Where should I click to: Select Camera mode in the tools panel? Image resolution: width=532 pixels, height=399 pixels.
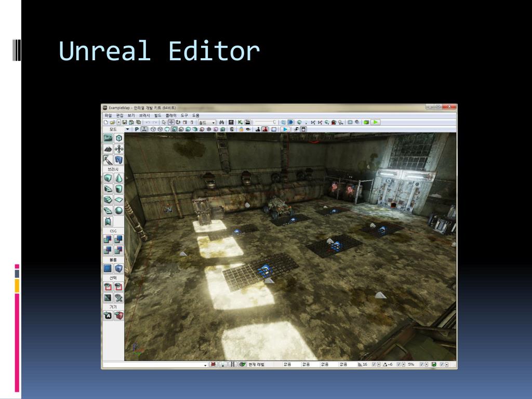[x=108, y=138]
